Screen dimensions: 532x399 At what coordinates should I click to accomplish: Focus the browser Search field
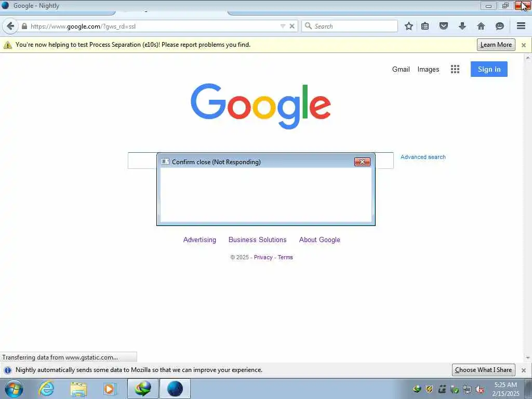point(350,26)
